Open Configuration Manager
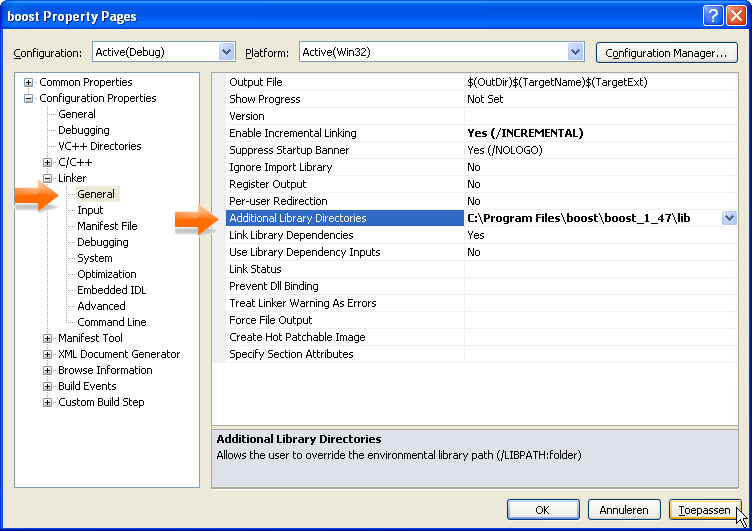 (x=666, y=52)
